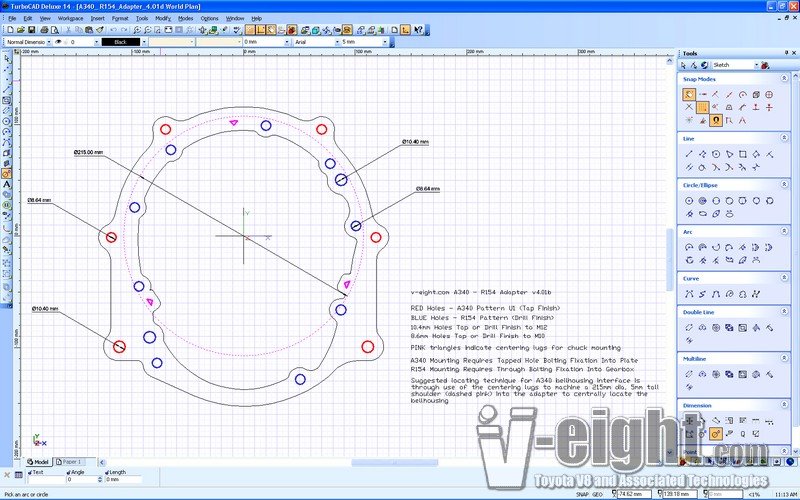Select the first Arc tool icon
The image size is (800, 500).
coord(689,247)
